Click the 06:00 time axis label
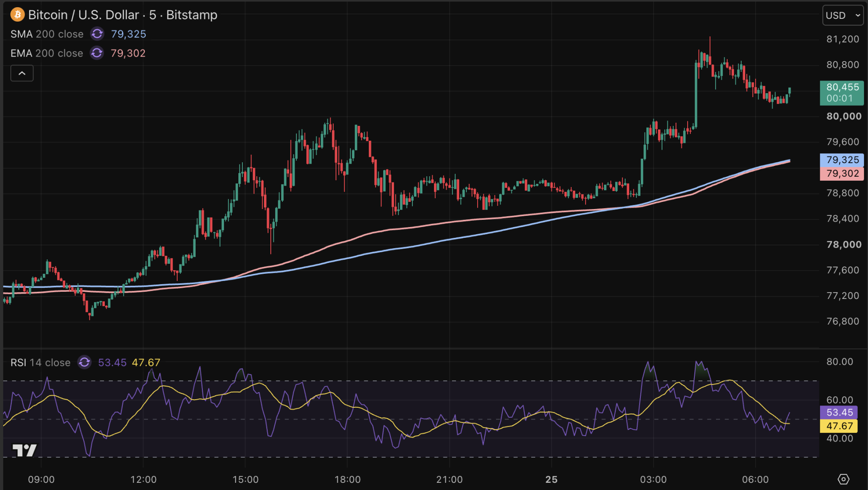This screenshot has width=868, height=490. pos(756,480)
